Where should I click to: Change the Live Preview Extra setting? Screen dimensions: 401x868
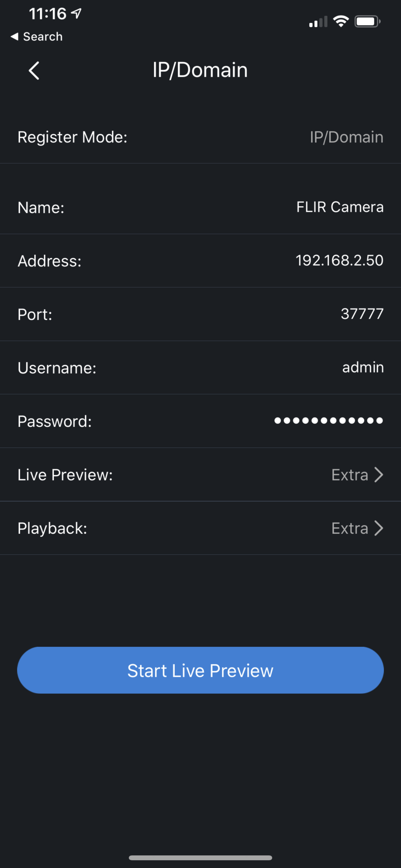coord(350,475)
